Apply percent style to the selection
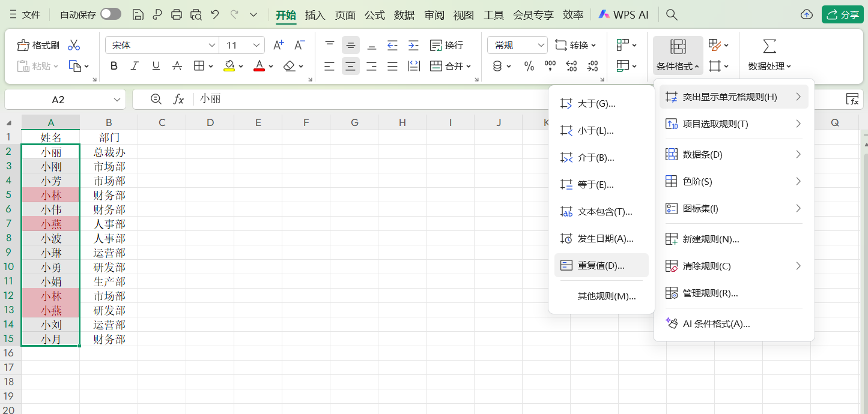 click(529, 66)
